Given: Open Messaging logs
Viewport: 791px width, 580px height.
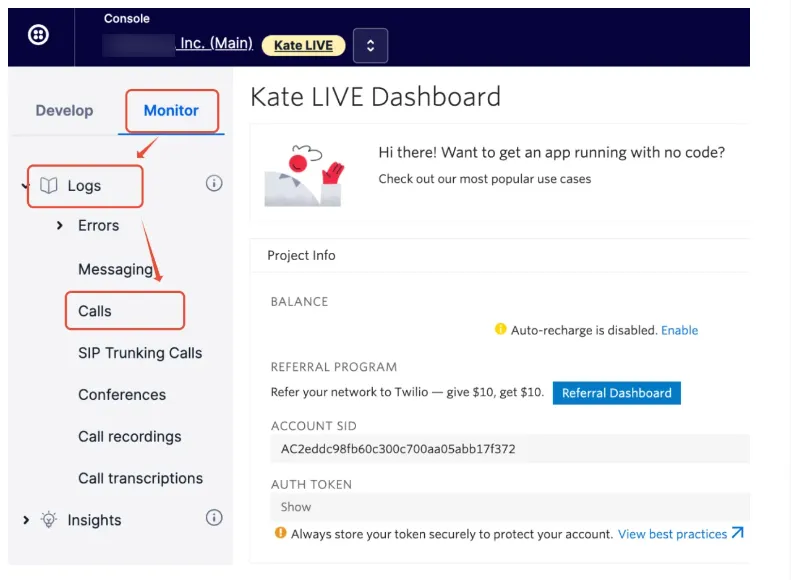Looking at the screenshot, I should coord(116,269).
